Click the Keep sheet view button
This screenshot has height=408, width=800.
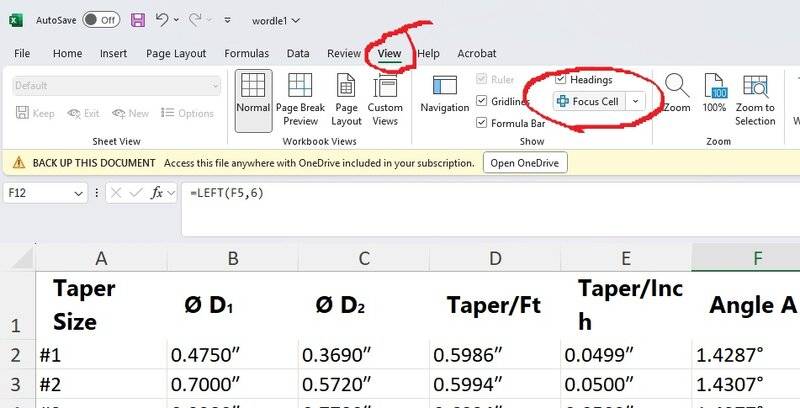[x=35, y=113]
